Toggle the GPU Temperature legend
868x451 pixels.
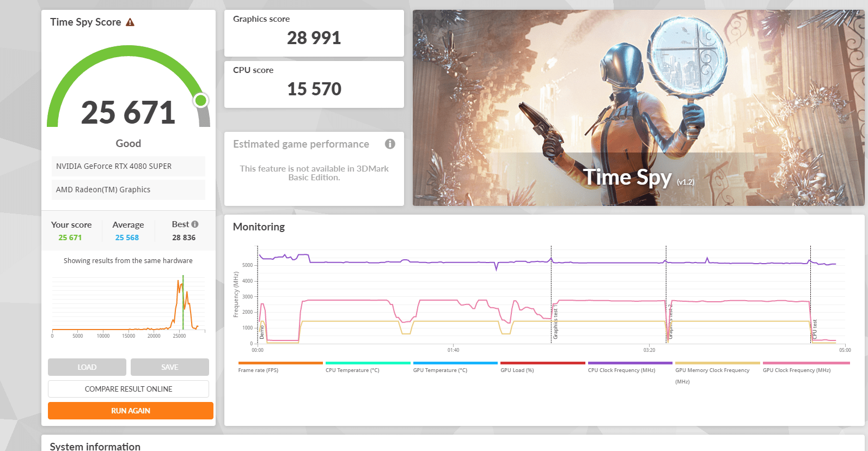click(x=455, y=367)
